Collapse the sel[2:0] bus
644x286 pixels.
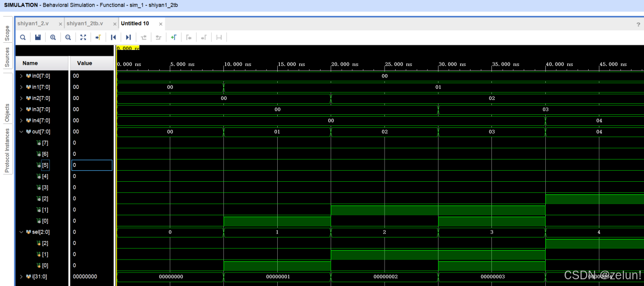[x=21, y=232]
